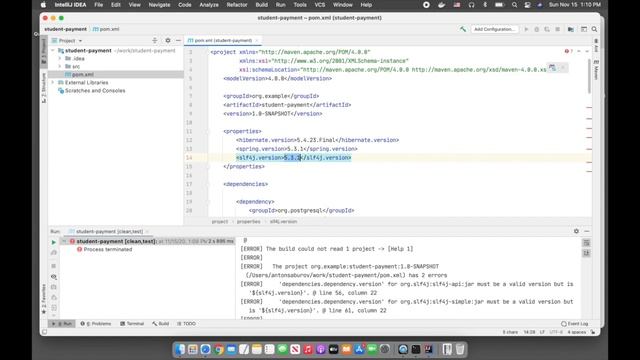640x360 pixels.
Task: Open the Run tool window tab
Action: 62,324
